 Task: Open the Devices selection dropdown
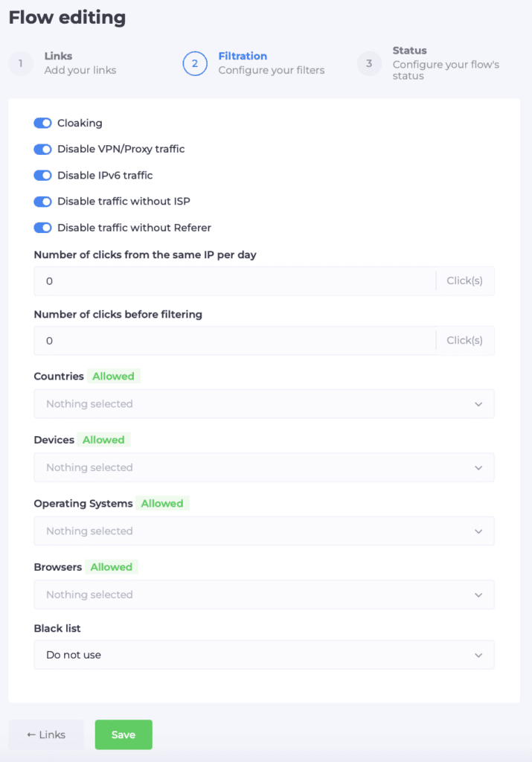(x=263, y=467)
